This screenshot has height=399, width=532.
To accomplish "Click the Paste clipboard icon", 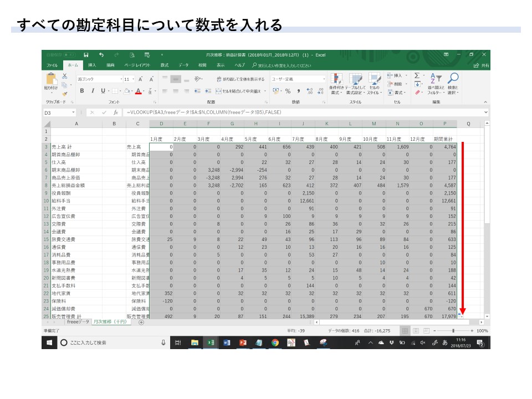I will [50, 80].
